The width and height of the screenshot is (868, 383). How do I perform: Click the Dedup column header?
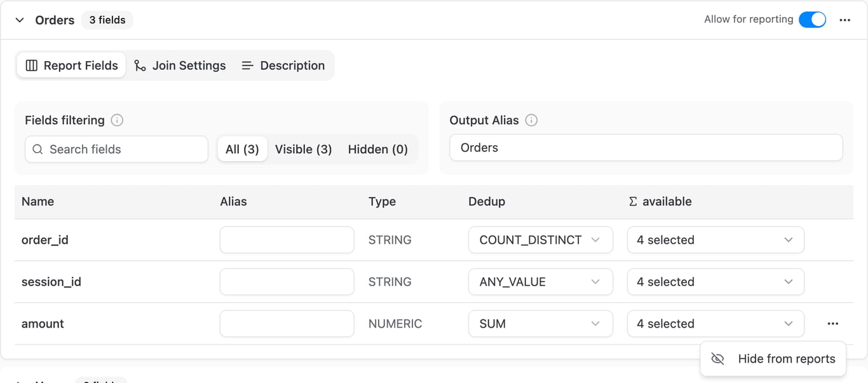click(x=487, y=202)
